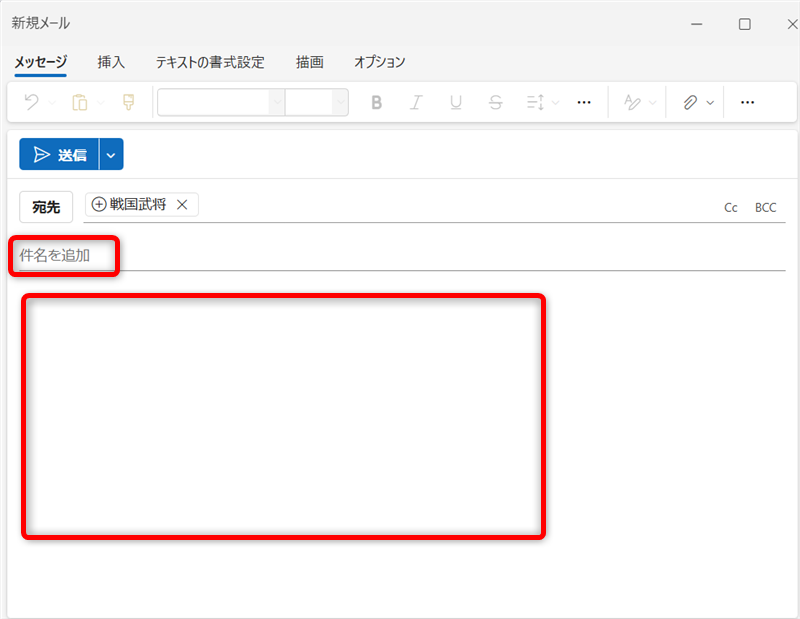The width and height of the screenshot is (800, 619).
Task: Open the テキストの書式設定 tab
Action: pyautogui.click(x=210, y=62)
